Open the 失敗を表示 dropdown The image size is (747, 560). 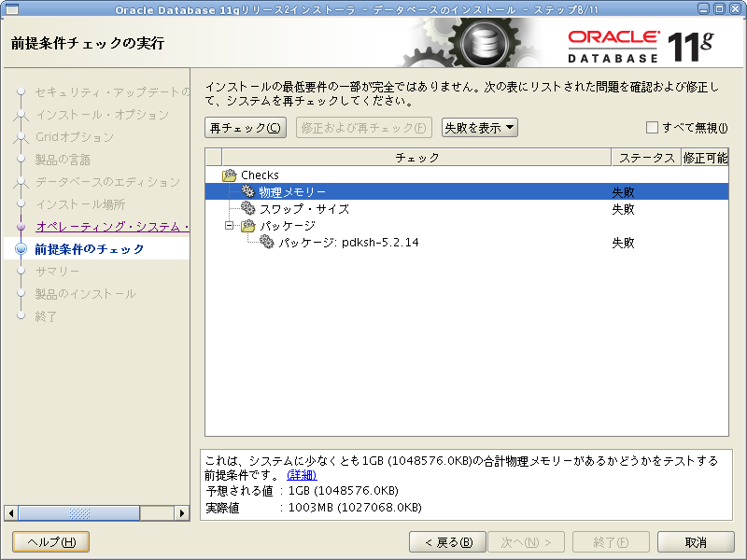pos(479,128)
